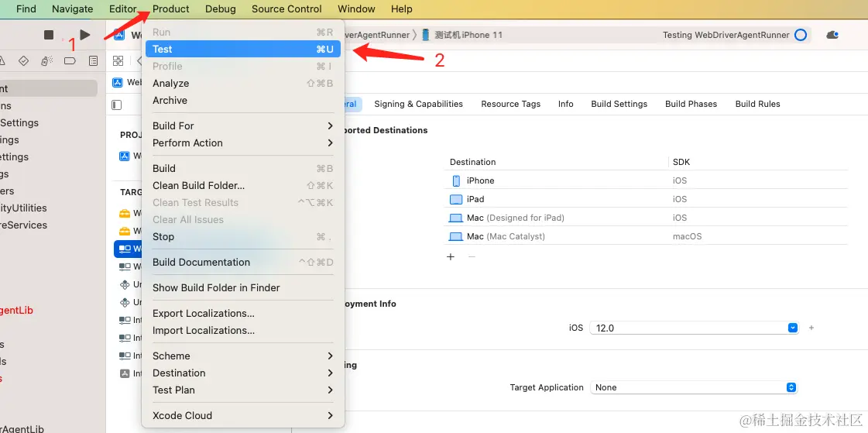Choose Clean Build Folder… menu item
The width and height of the screenshot is (868, 433).
[x=243, y=185]
